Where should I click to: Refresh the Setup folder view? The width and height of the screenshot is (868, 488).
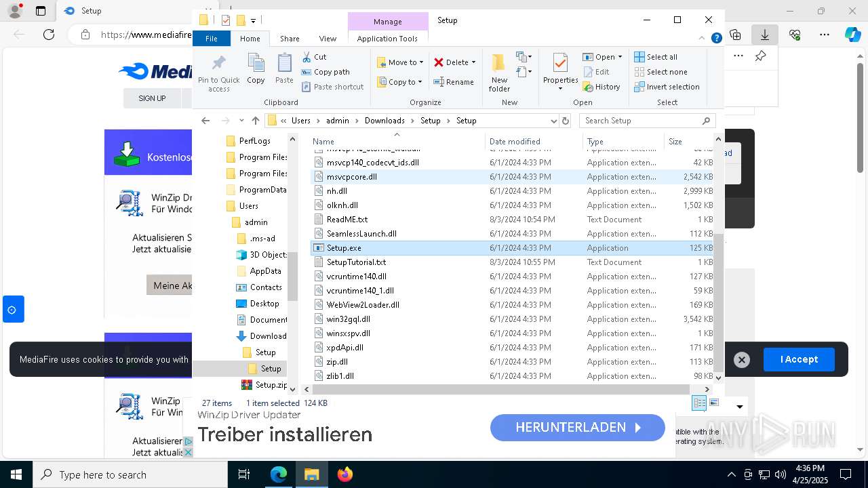click(x=566, y=121)
